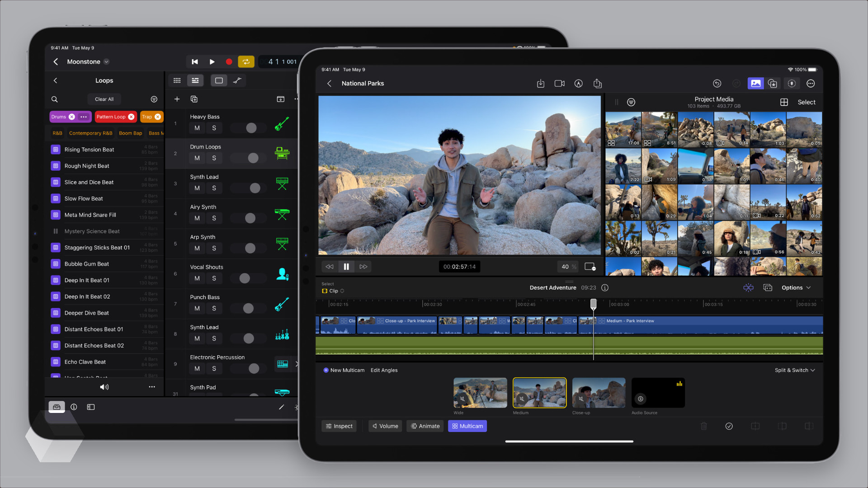Change the Clip selection mode dropdown
Viewport: 868px width, 488px height.
coord(333,291)
